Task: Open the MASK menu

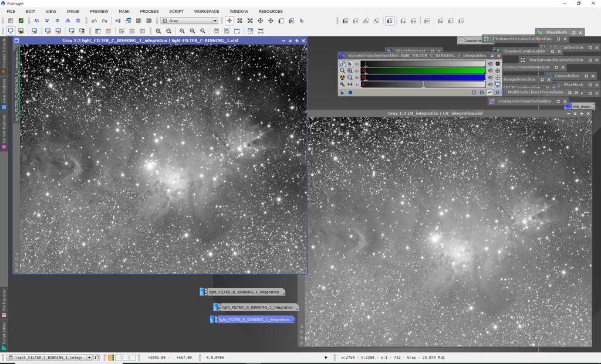Action: coord(124,12)
